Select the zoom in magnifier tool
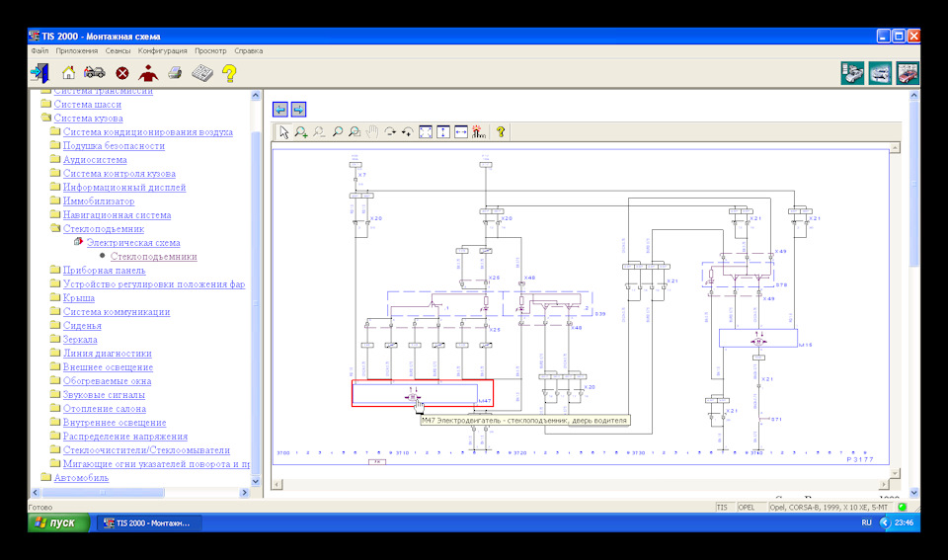This screenshot has height=560, width=948. pos(301,131)
